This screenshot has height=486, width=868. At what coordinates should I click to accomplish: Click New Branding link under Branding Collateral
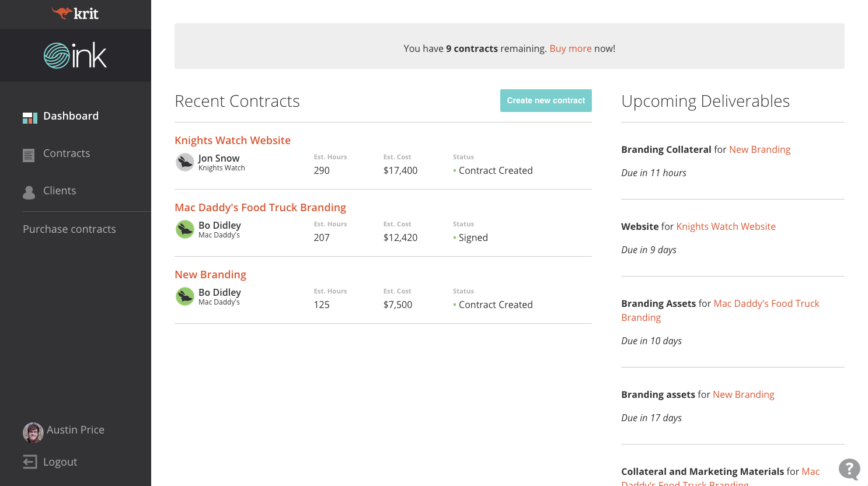click(759, 149)
